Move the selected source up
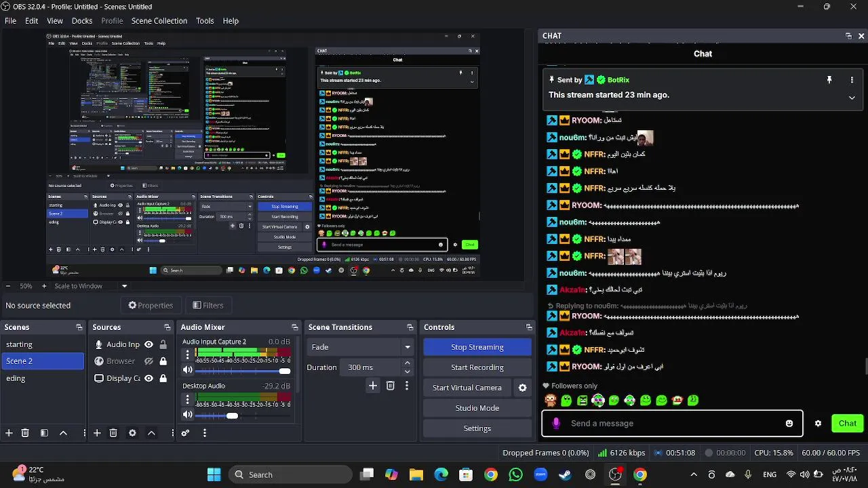868x488 pixels. [151, 433]
